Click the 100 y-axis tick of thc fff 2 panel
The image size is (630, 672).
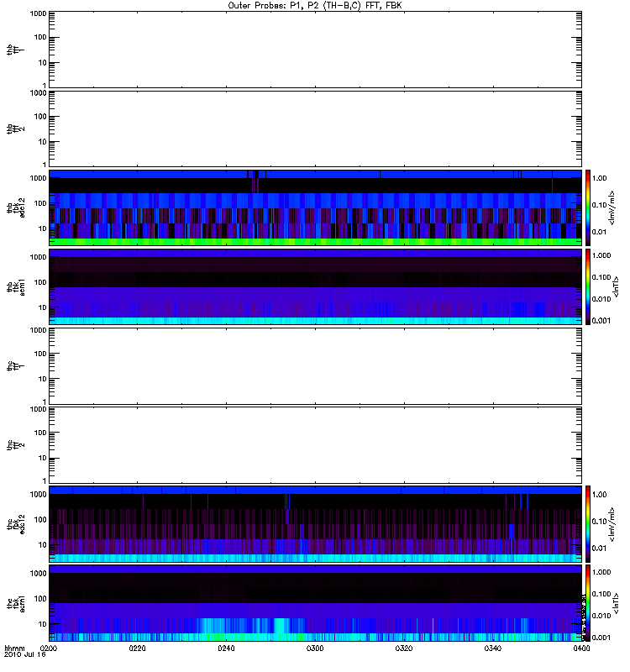pos(40,433)
